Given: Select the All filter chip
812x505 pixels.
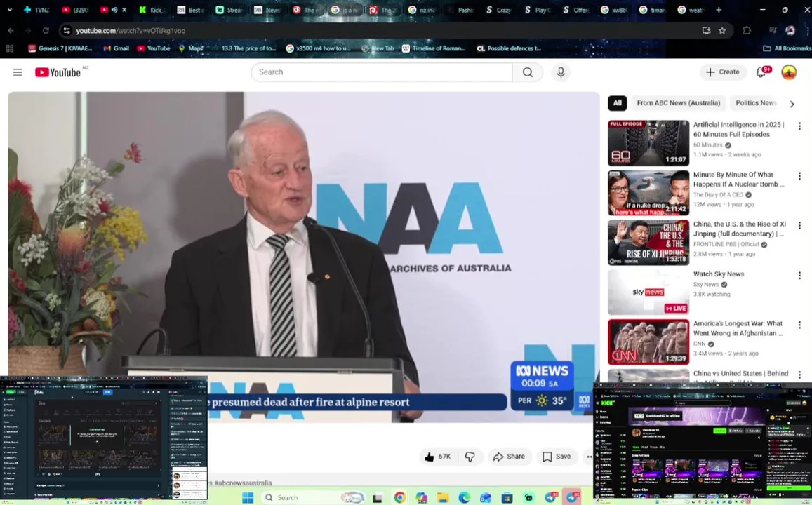Looking at the screenshot, I should point(618,103).
